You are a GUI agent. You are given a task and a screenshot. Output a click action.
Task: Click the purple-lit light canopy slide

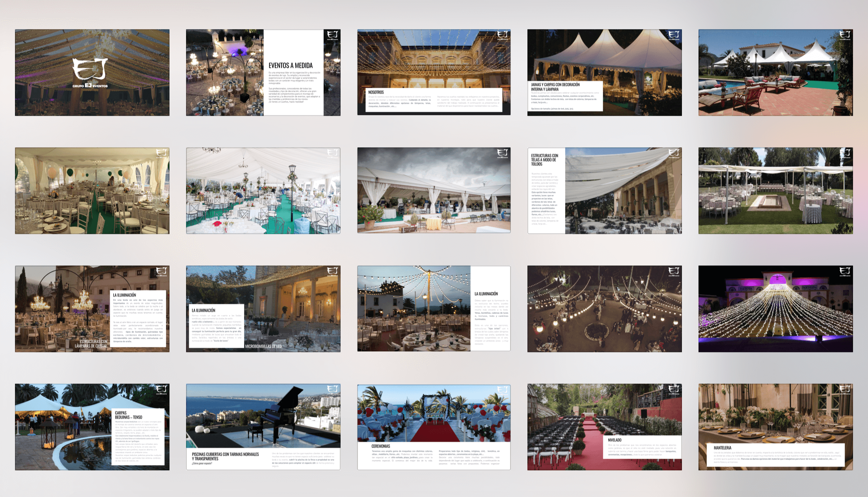click(x=775, y=309)
